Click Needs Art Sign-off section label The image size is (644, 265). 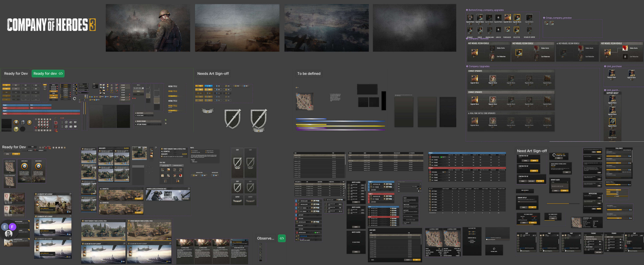coord(213,73)
